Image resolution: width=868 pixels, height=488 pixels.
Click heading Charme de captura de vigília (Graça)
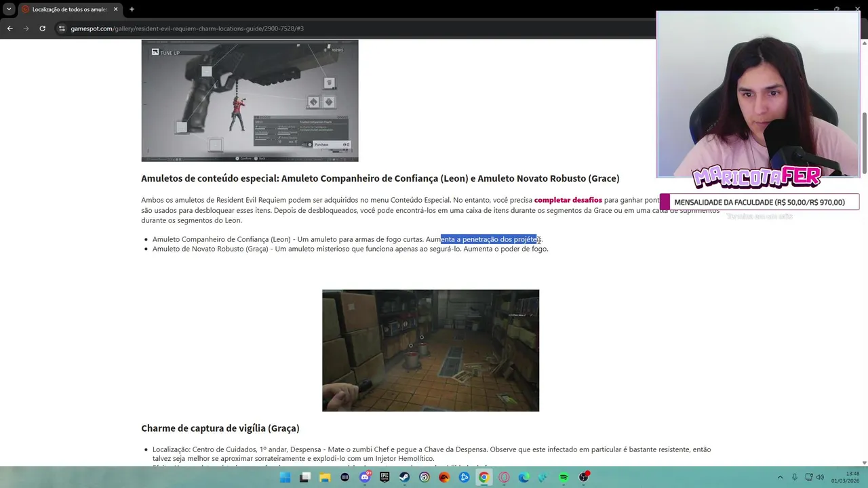coord(220,428)
